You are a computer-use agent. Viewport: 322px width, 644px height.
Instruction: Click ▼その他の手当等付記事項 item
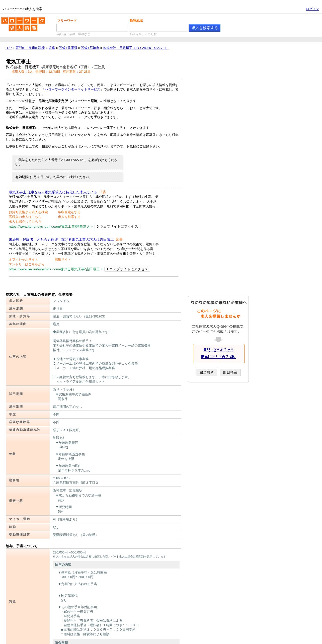click(77, 607)
